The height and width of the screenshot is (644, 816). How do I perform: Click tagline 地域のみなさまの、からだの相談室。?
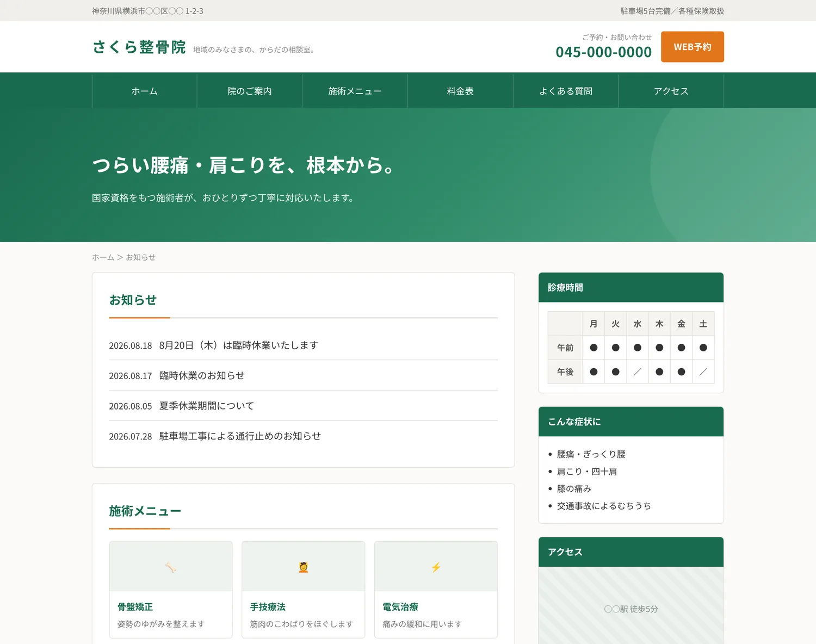tap(254, 50)
